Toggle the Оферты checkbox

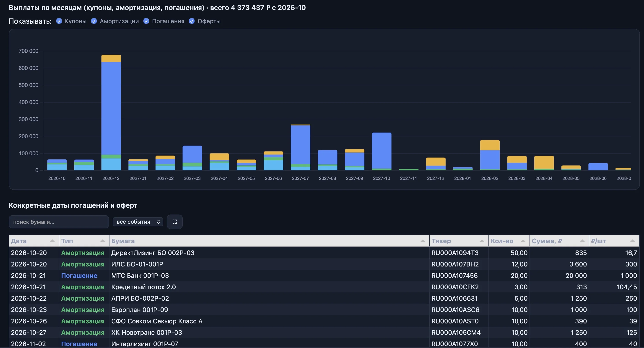click(192, 21)
